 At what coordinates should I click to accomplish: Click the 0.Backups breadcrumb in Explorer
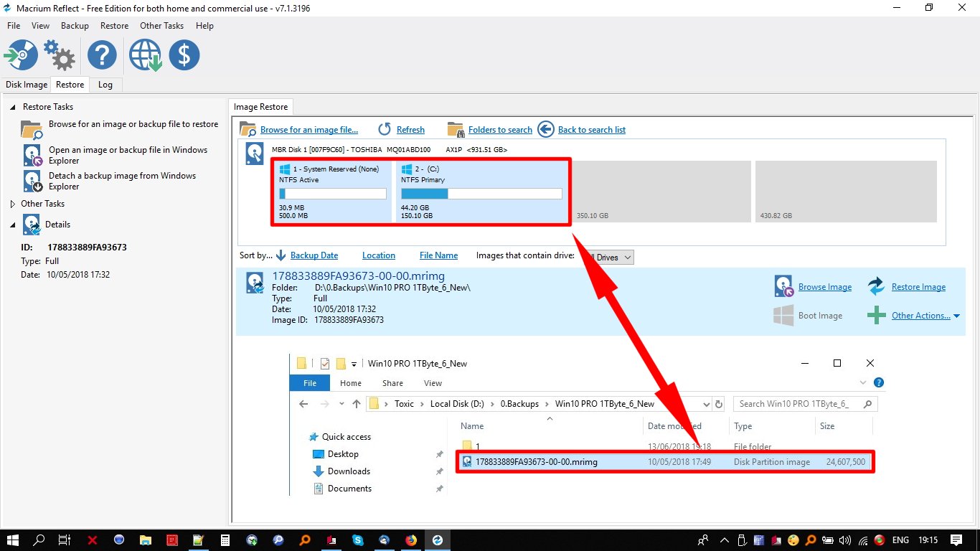519,404
